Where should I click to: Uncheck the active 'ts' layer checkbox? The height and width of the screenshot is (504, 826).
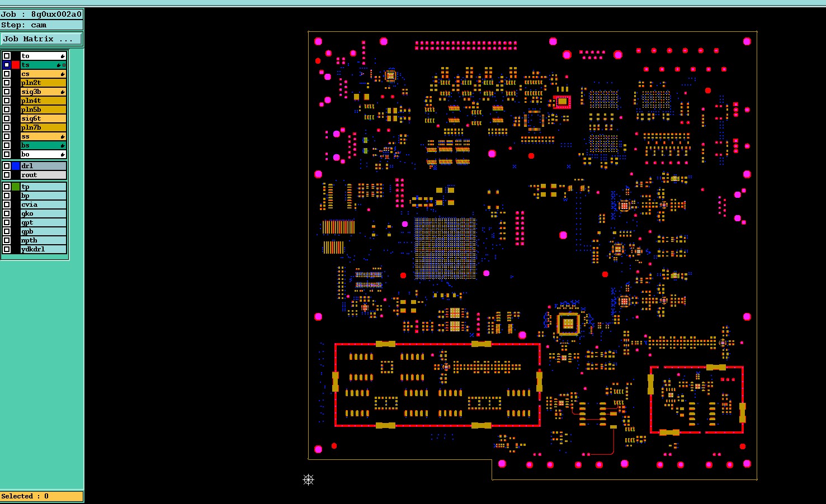coord(7,65)
